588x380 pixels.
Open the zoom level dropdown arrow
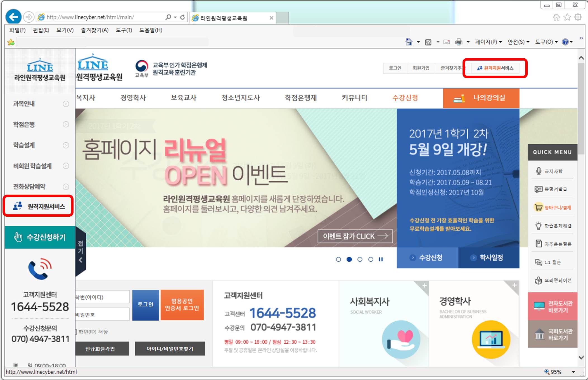(573, 372)
